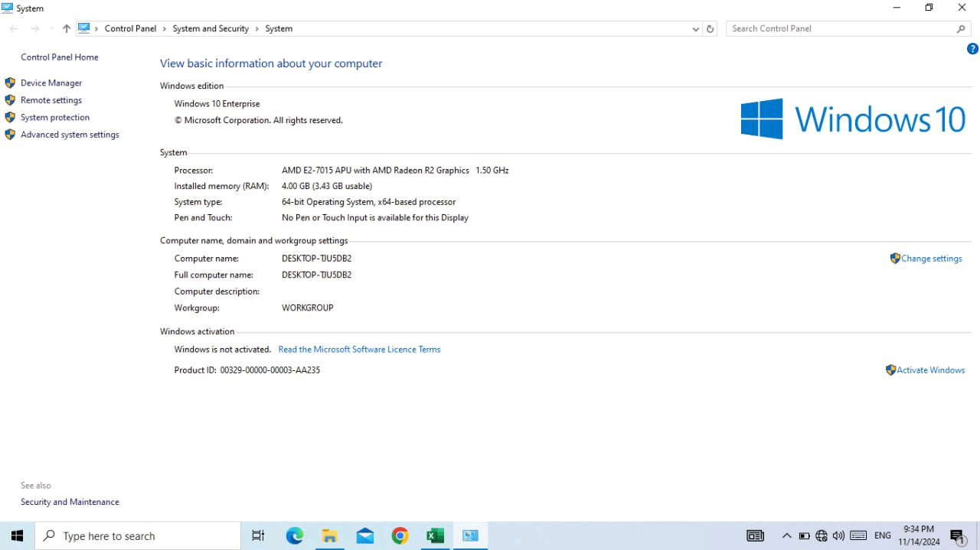Restore down the System window
The width and height of the screenshot is (980, 550).
tap(929, 8)
